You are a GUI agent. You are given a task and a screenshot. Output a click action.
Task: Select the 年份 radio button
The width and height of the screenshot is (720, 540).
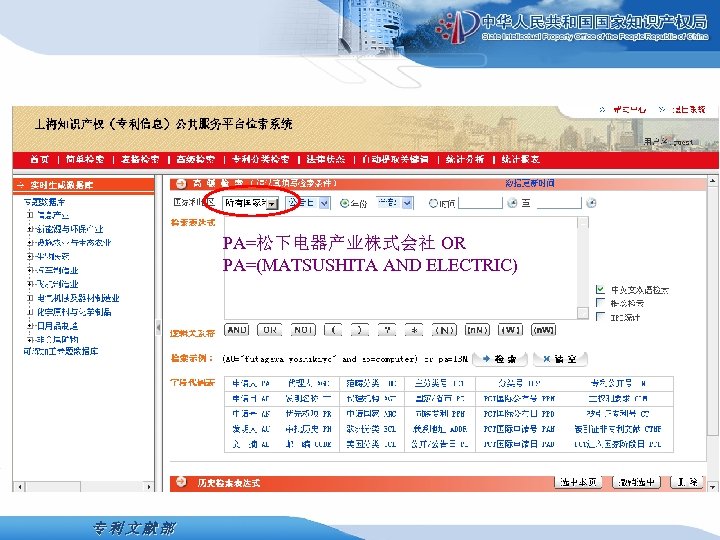click(x=344, y=203)
